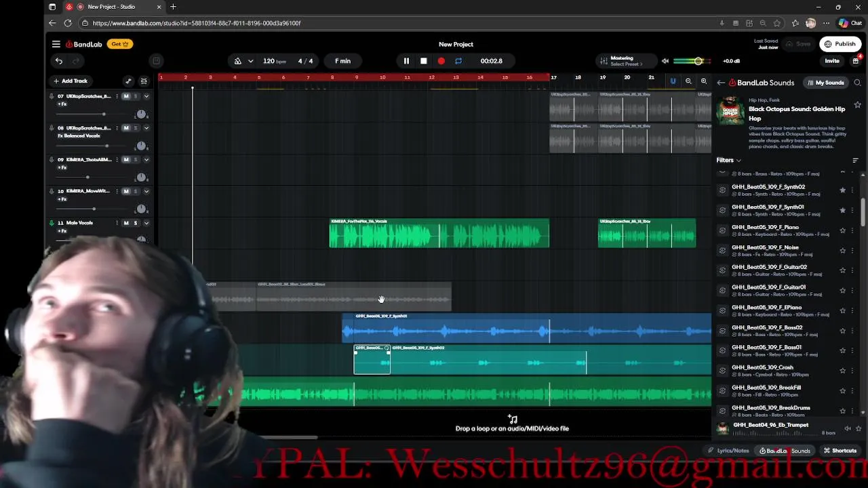Pause playback
This screenshot has width=868, height=488.
pos(406,61)
